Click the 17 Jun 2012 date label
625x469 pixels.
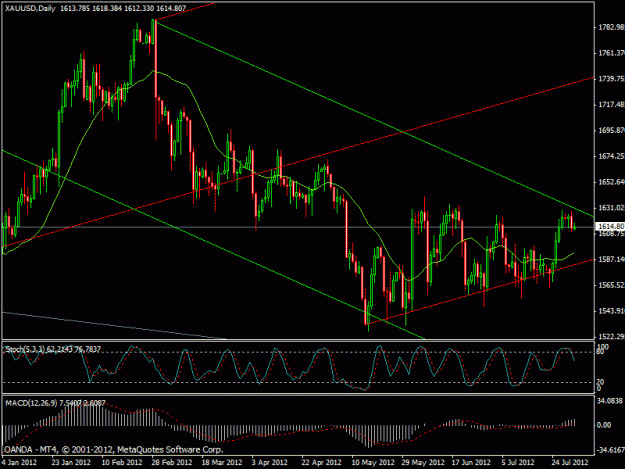[472, 463]
